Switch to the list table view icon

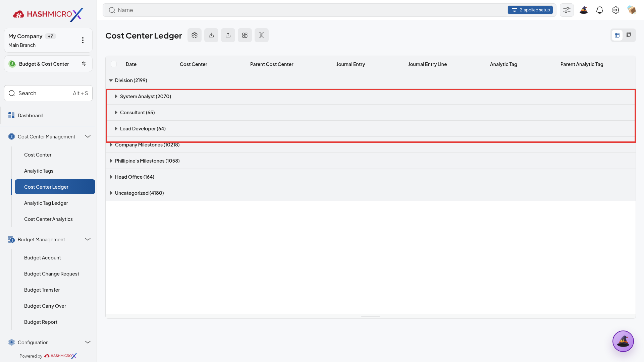(x=617, y=35)
